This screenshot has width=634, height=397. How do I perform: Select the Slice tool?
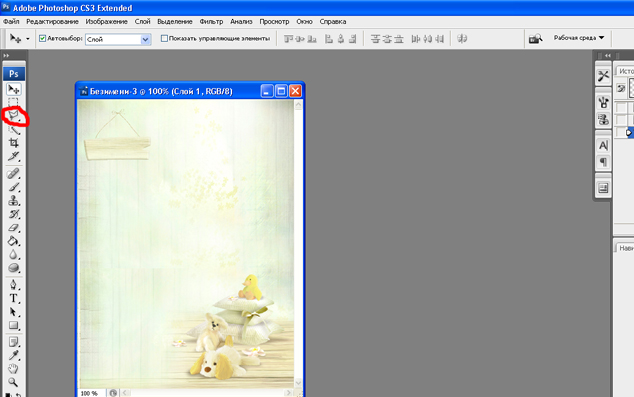coord(14,156)
